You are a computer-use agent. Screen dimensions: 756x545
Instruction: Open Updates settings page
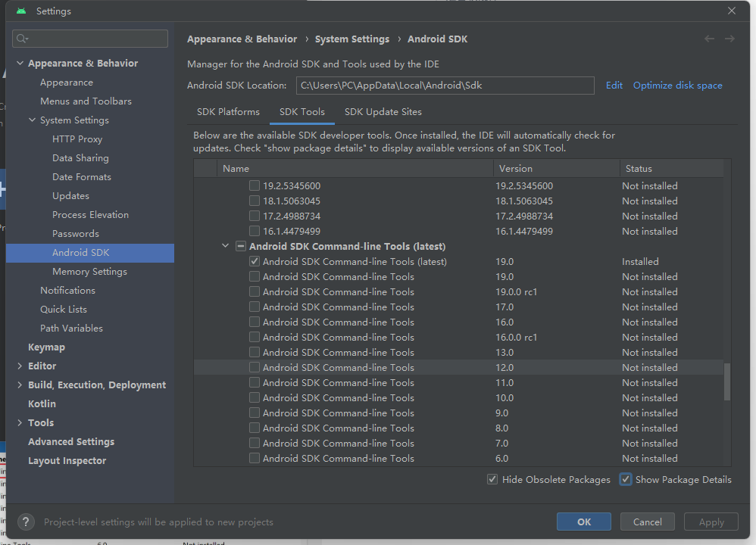tap(70, 195)
